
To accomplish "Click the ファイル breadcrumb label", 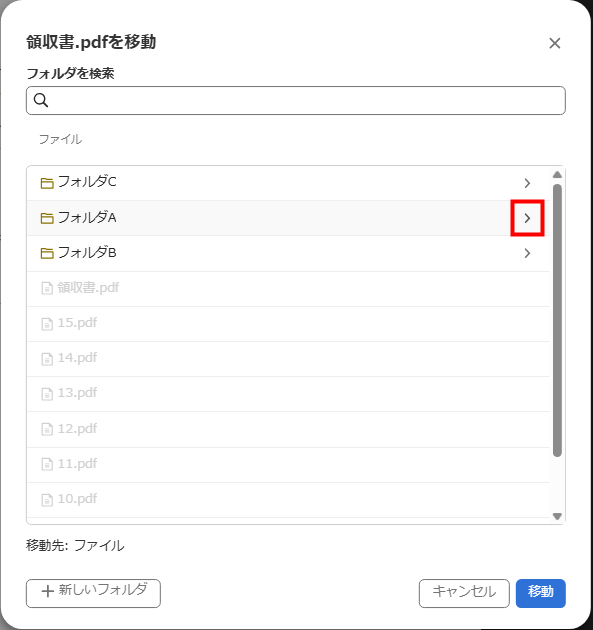I will click(60, 139).
